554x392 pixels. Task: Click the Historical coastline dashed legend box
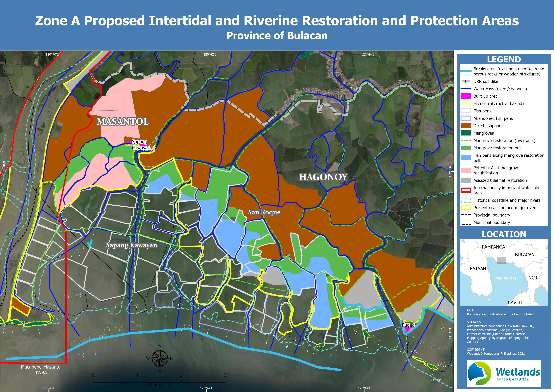(x=466, y=200)
